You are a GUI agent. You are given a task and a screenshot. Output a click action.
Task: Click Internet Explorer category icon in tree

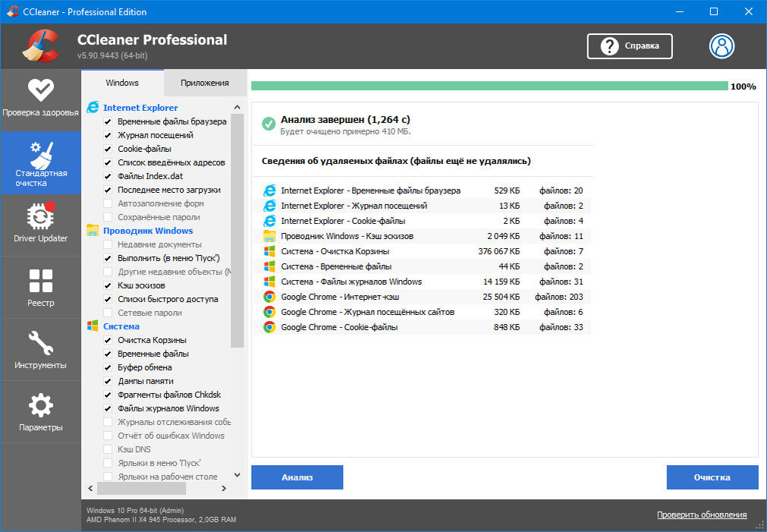tap(93, 107)
